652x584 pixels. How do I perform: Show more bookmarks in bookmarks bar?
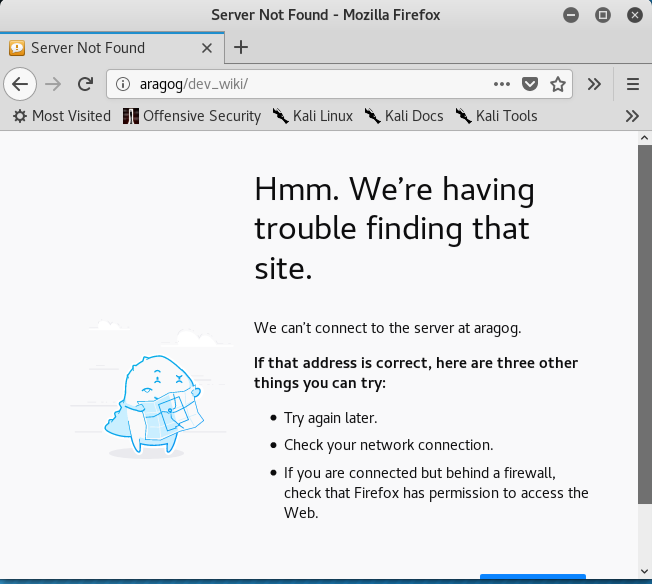coord(632,116)
